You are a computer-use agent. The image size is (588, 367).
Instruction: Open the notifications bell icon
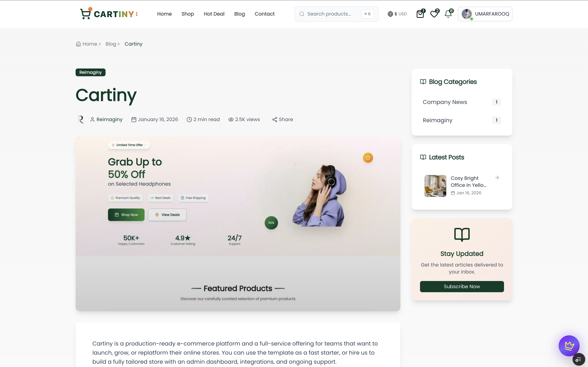(x=448, y=14)
